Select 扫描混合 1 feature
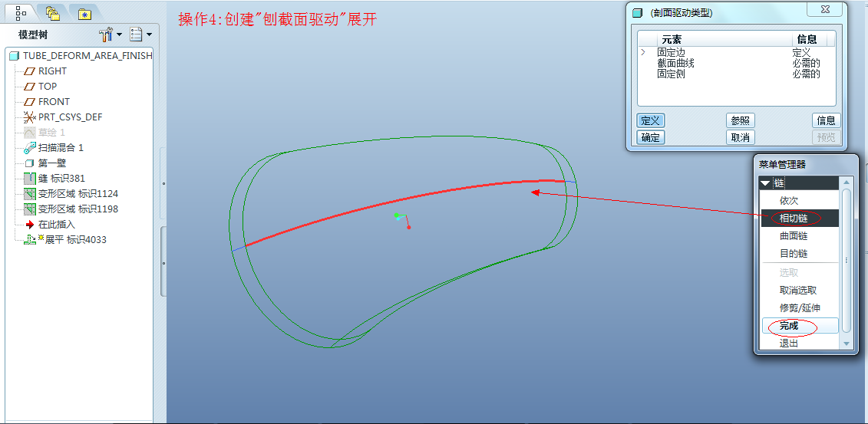Screen dimensions: 868x424 [61, 148]
